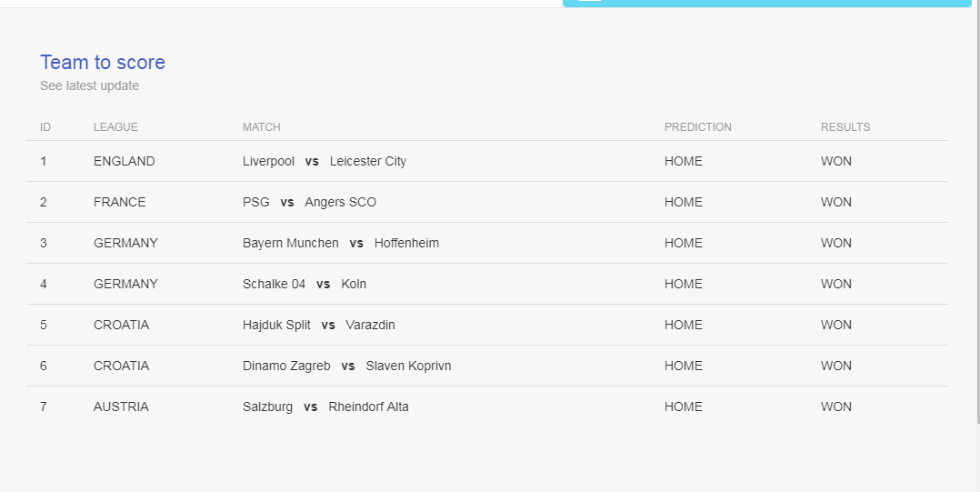Click the PSG vs Angers SCO match
The width and height of the screenshot is (980, 492).
point(309,202)
